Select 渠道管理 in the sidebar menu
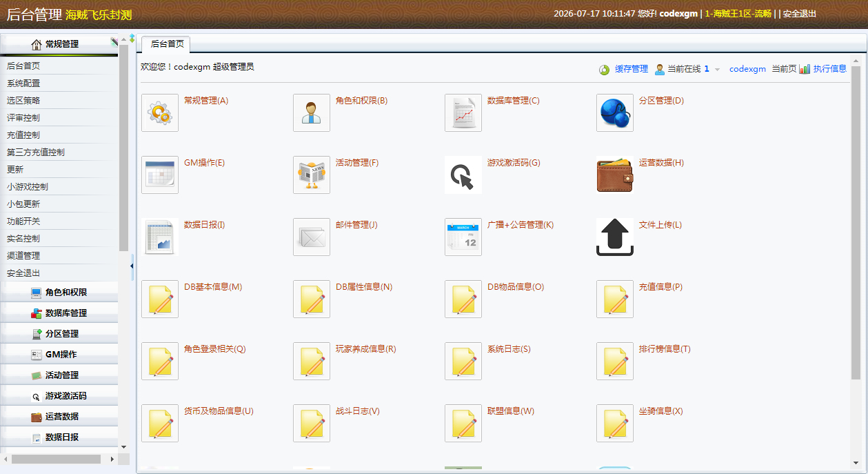868x474 pixels. [x=23, y=255]
